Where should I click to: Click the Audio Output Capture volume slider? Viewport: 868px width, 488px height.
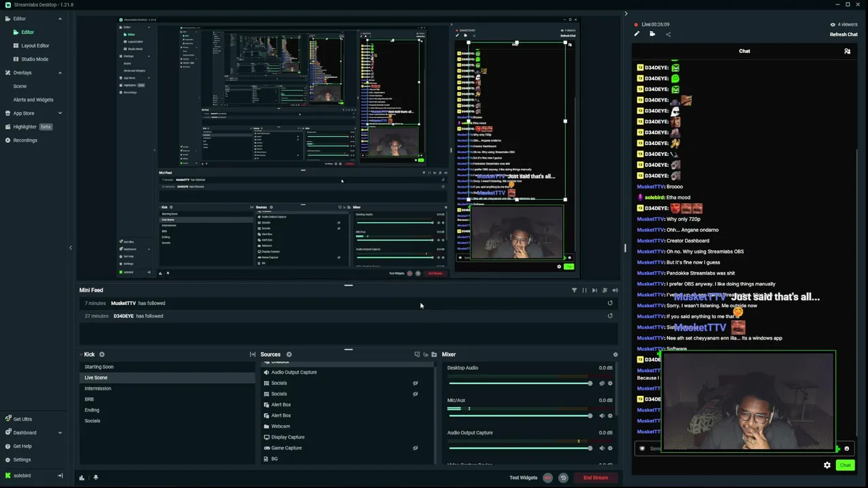click(x=520, y=448)
